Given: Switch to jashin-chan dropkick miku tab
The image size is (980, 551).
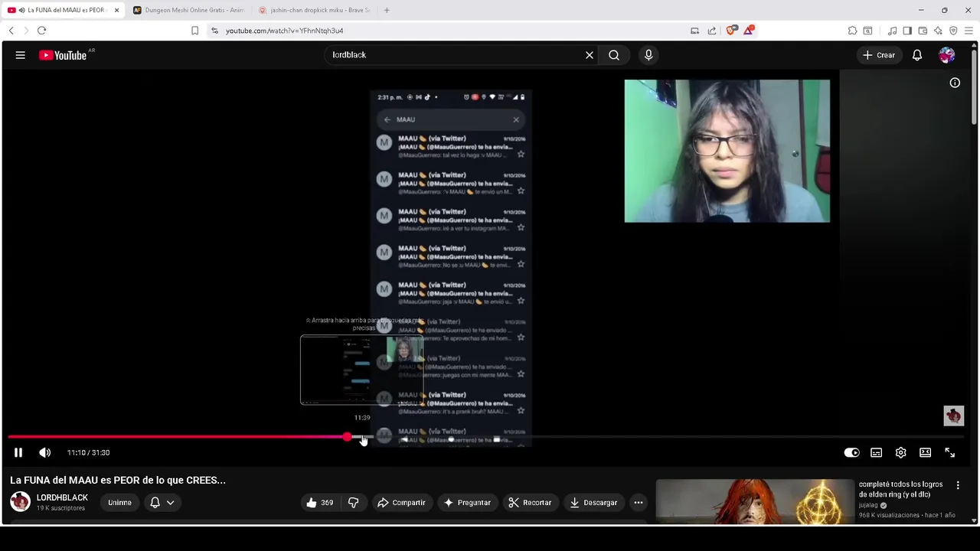Looking at the screenshot, I should coord(314,10).
